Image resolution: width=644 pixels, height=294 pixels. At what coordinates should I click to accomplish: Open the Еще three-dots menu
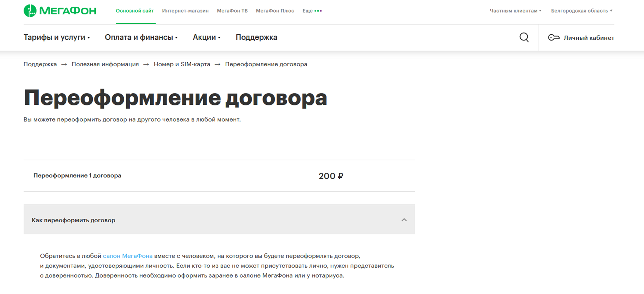[312, 11]
